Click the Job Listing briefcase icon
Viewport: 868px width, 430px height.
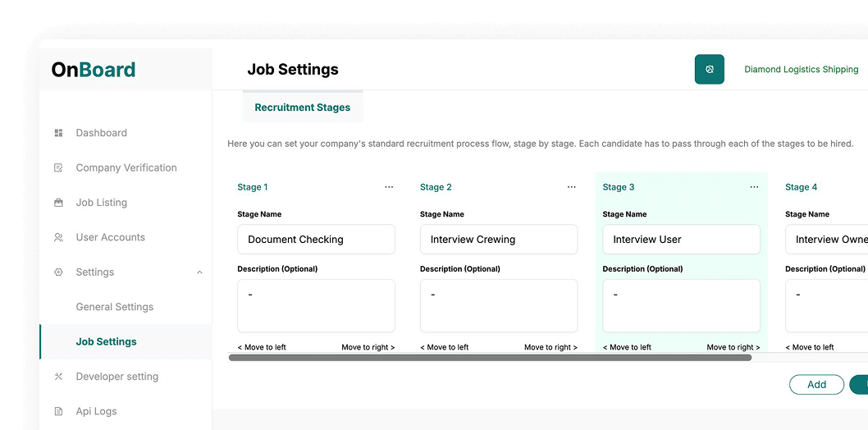pos(58,203)
